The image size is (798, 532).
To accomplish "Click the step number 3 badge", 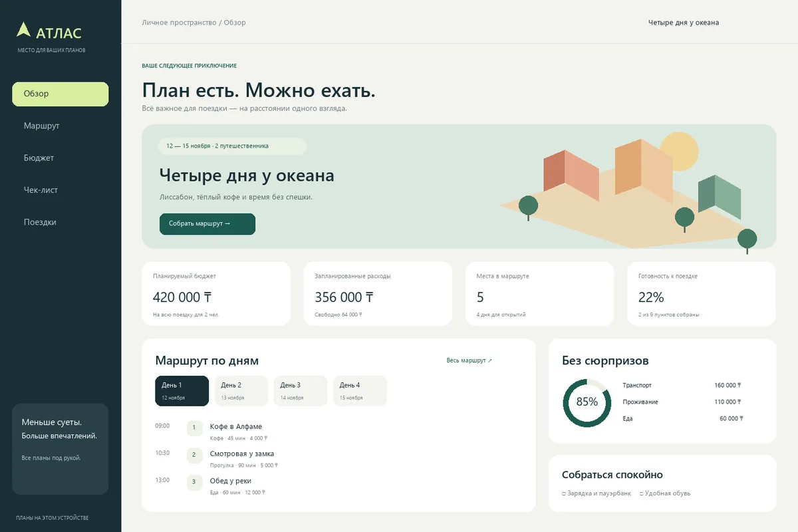I will click(194, 482).
